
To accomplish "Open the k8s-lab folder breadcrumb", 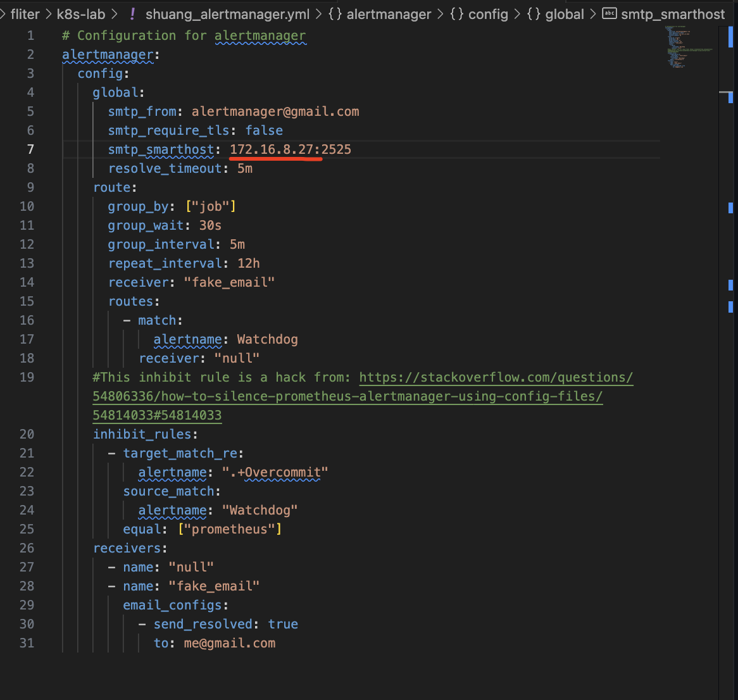I will pyautogui.click(x=81, y=14).
